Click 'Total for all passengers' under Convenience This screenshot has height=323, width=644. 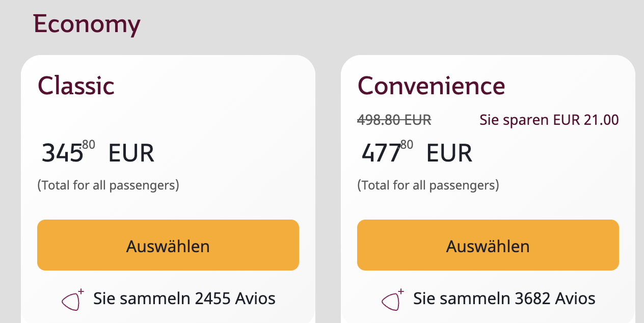428,185
